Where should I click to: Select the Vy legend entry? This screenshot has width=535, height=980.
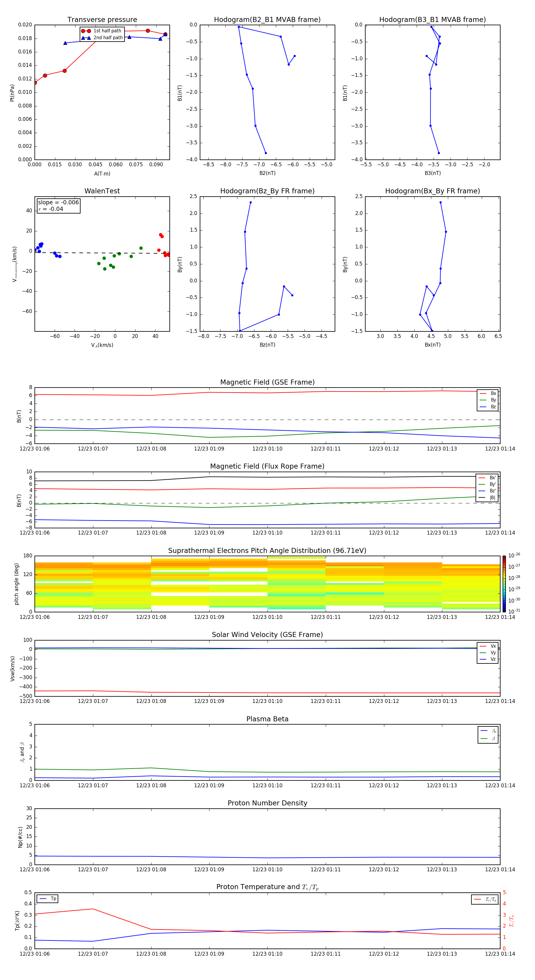pos(488,653)
